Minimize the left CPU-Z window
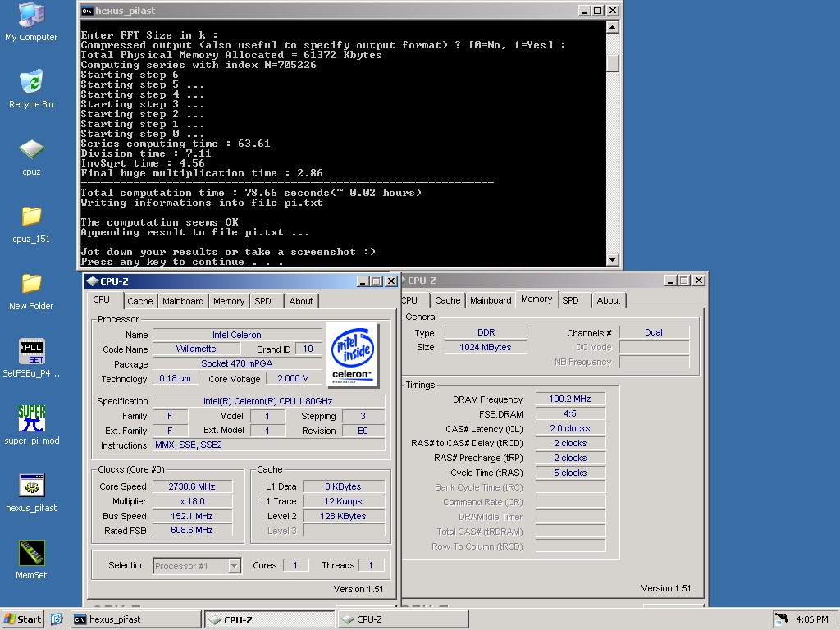This screenshot has width=840, height=630. click(x=363, y=281)
